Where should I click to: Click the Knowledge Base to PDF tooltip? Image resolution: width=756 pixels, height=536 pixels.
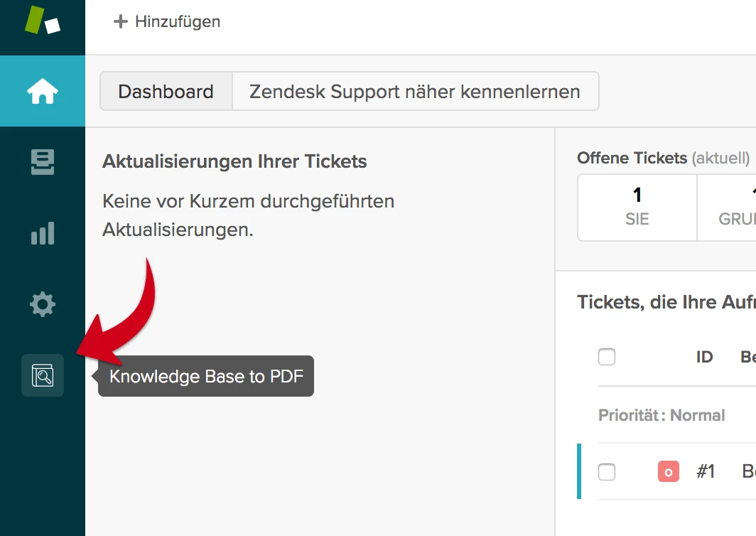point(206,376)
